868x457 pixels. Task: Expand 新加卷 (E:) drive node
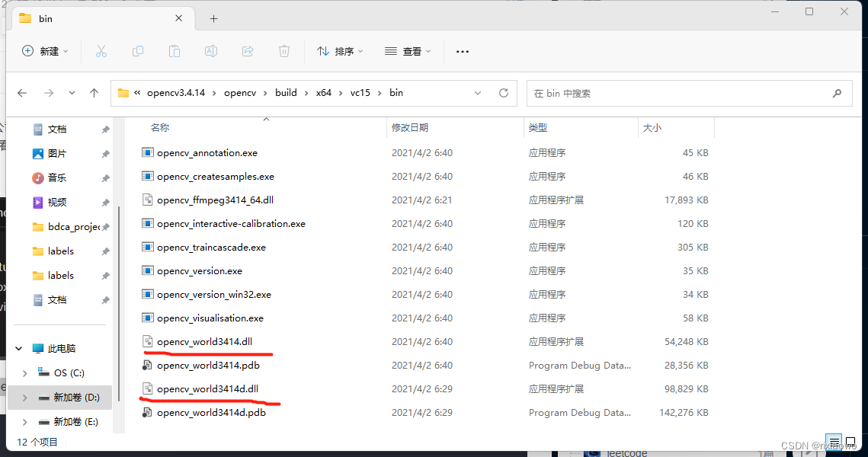(x=25, y=422)
